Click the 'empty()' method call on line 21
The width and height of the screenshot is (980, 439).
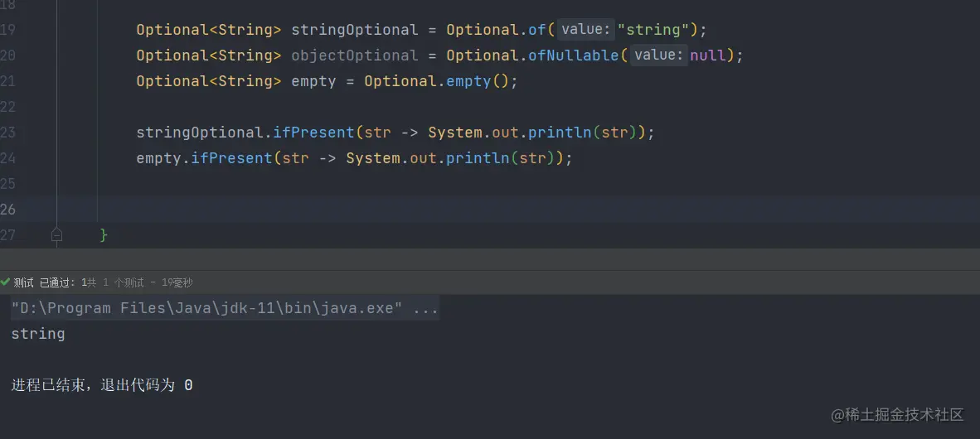tap(478, 81)
